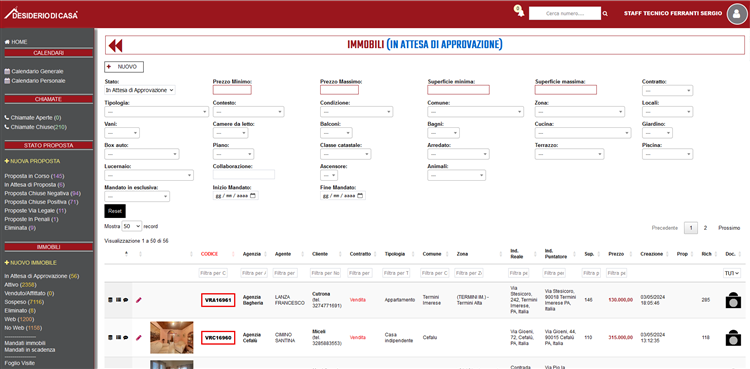Open camera documents icon for VRA16961
750x369 pixels.
click(733, 300)
